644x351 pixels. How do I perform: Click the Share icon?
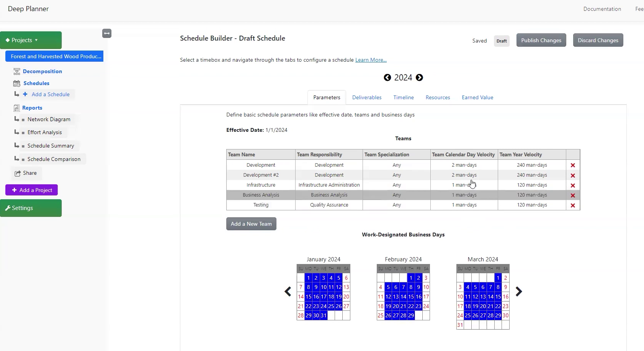(18, 173)
